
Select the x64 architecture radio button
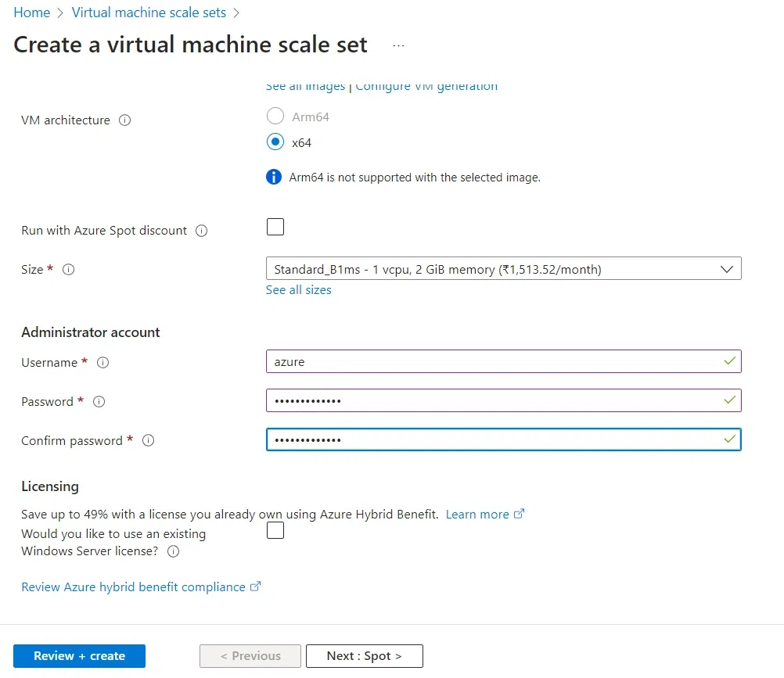275,142
